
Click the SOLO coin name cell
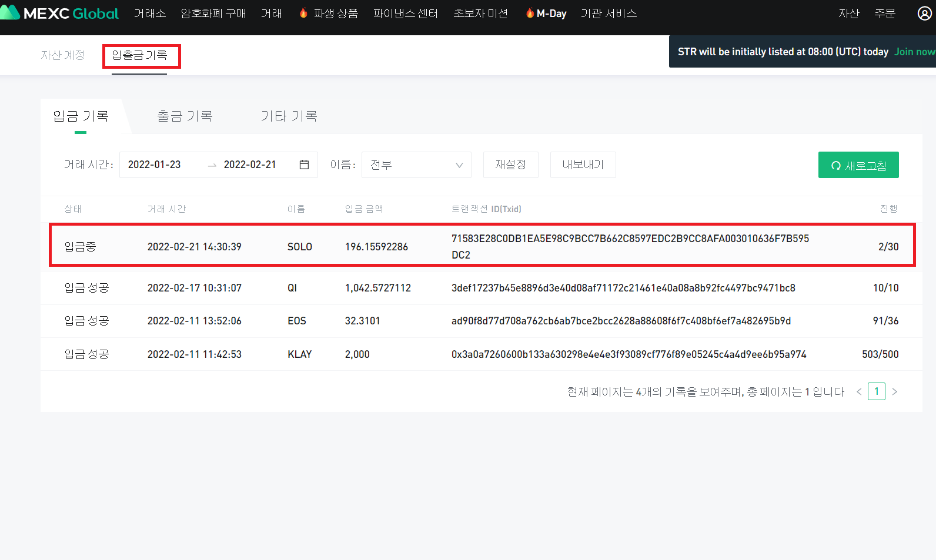[300, 247]
